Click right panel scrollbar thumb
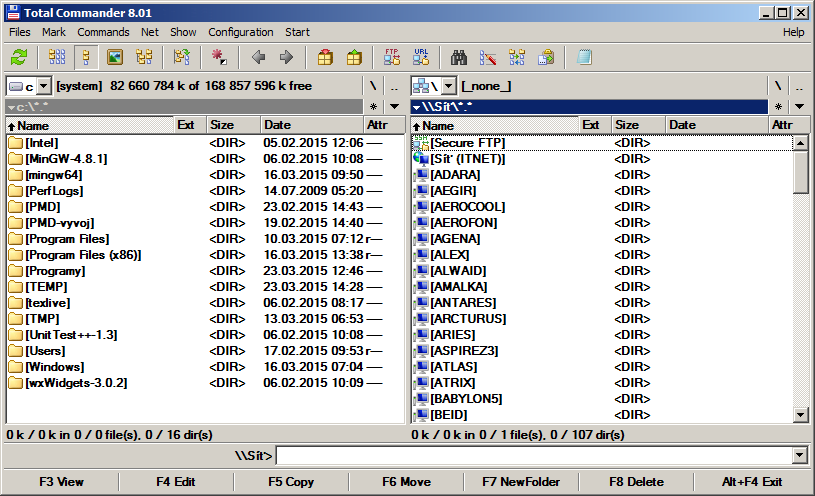This screenshot has height=496, width=815. [x=800, y=172]
